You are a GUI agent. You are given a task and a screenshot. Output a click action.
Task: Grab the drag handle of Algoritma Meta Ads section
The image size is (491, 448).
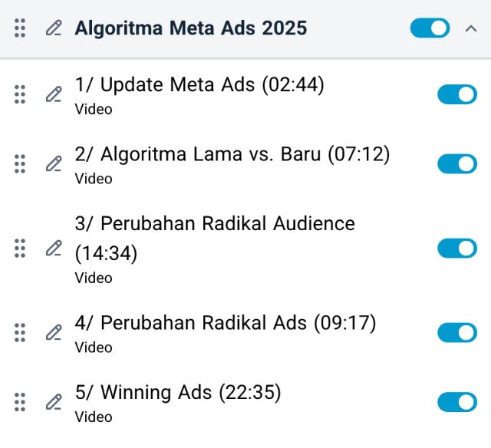(21, 29)
